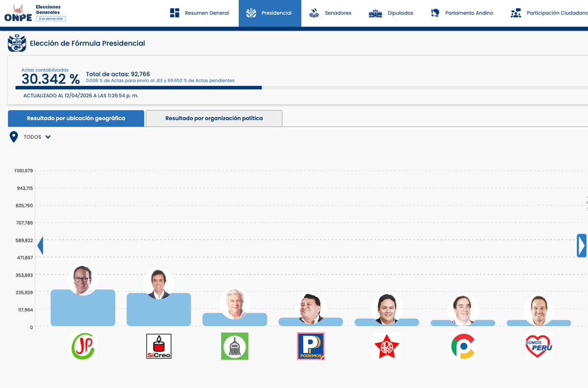The width and height of the screenshot is (588, 388).
Task: Select the Somos Perú heart logo
Action: pyautogui.click(x=539, y=346)
